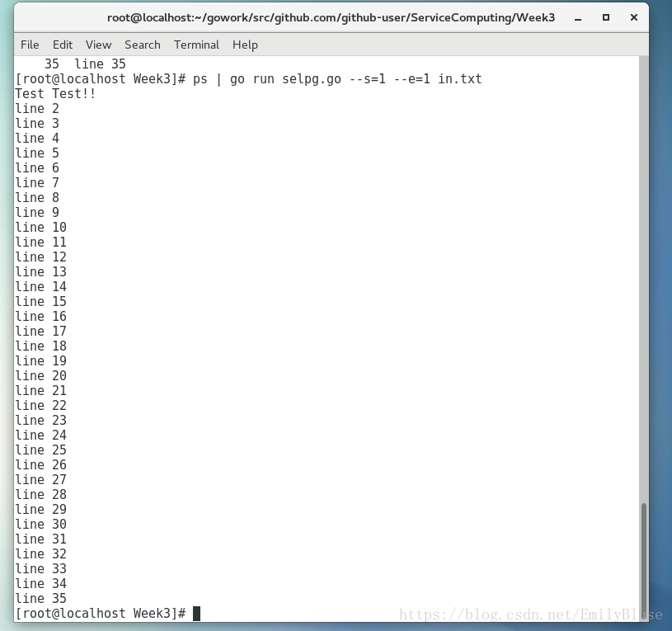
Task: Minimize the terminal window
Action: (578, 18)
